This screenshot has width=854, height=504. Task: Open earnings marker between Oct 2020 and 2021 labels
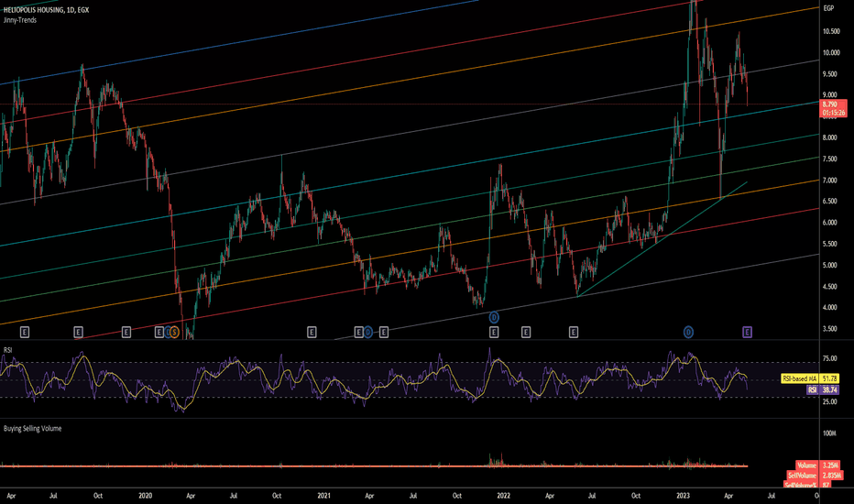(x=312, y=332)
